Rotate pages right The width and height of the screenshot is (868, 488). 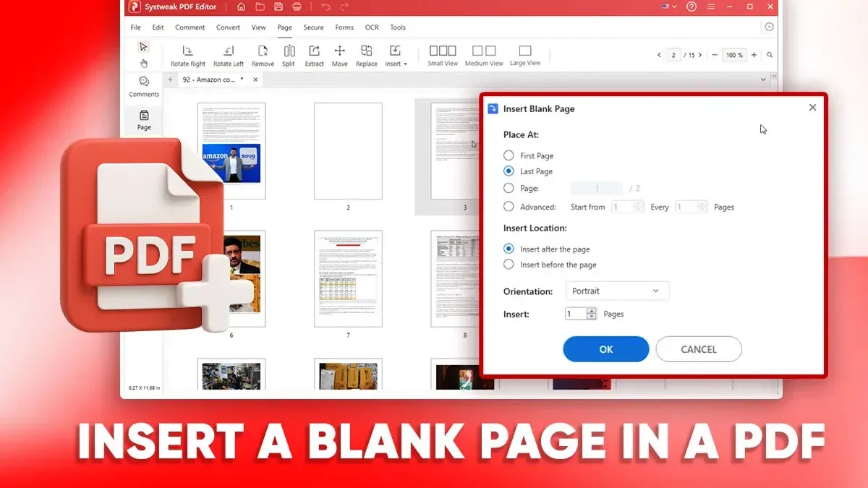(x=187, y=56)
